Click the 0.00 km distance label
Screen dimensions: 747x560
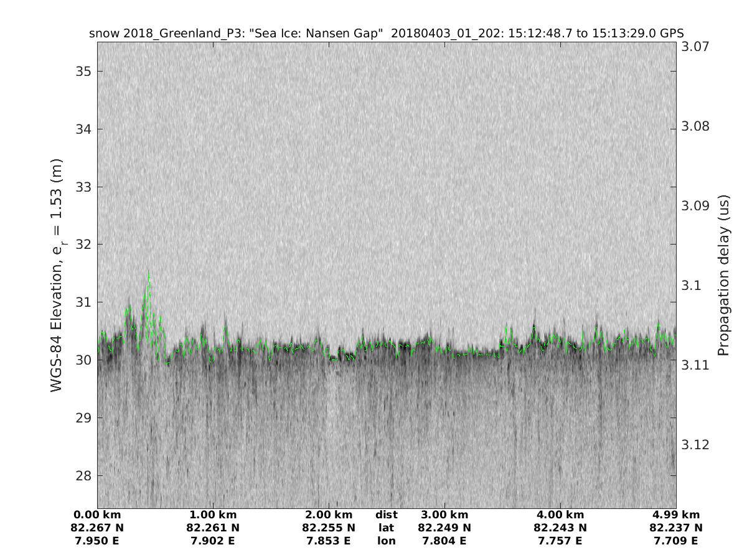(x=97, y=515)
